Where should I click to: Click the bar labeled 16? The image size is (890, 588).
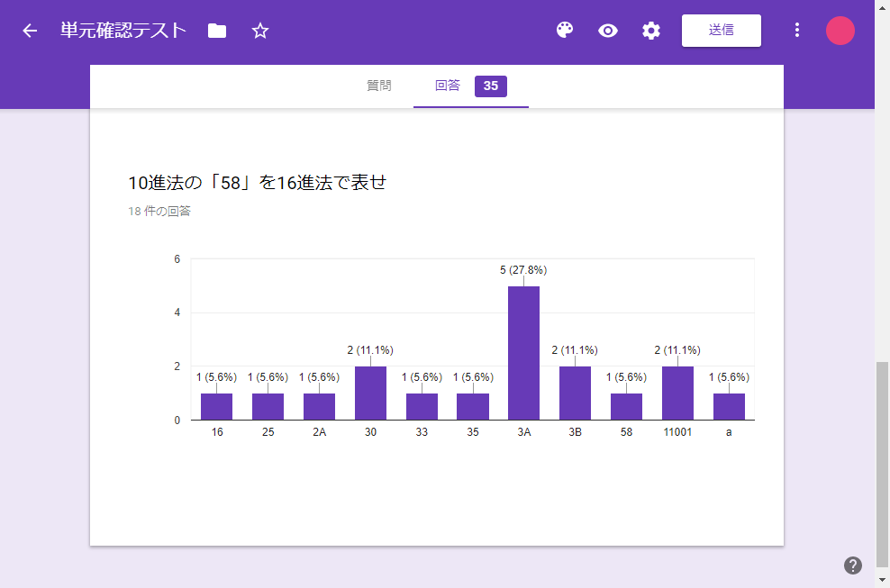tap(216, 407)
